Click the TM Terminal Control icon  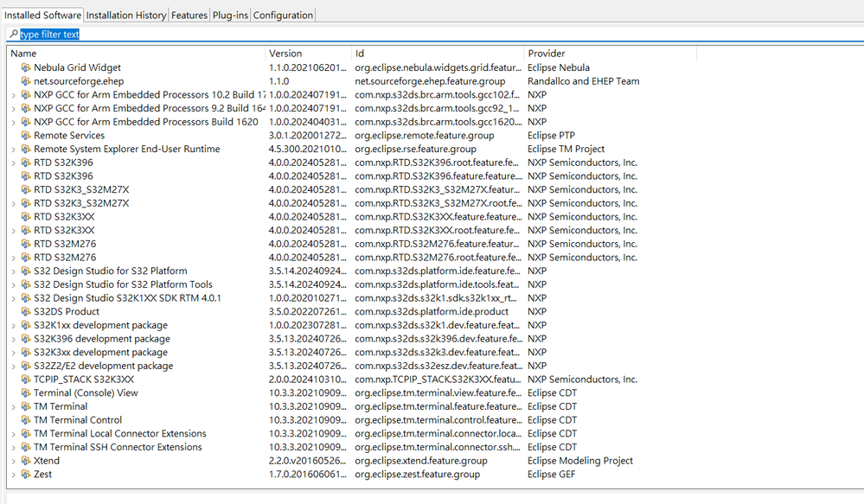click(x=26, y=420)
